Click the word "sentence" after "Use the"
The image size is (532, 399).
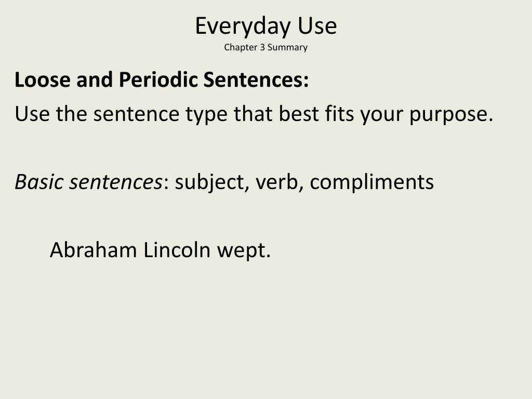pos(136,114)
